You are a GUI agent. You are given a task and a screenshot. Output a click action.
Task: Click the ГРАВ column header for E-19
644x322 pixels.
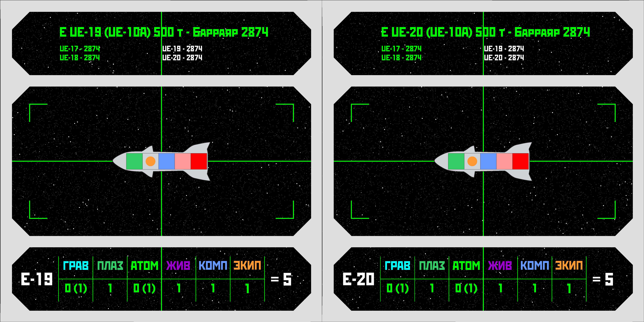(x=76, y=266)
